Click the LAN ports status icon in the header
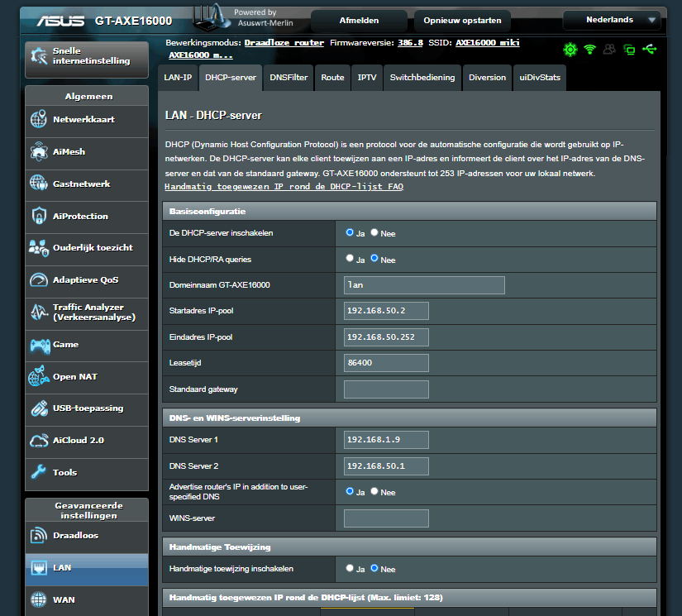 point(628,50)
